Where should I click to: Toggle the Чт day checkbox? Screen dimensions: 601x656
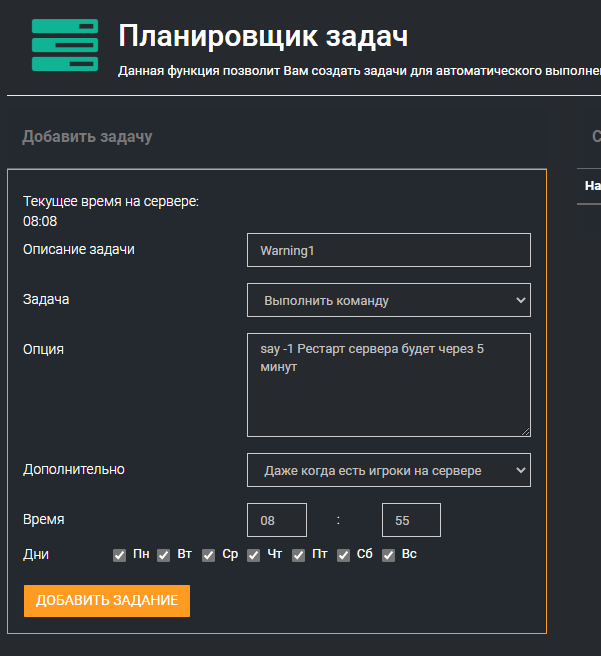point(254,555)
